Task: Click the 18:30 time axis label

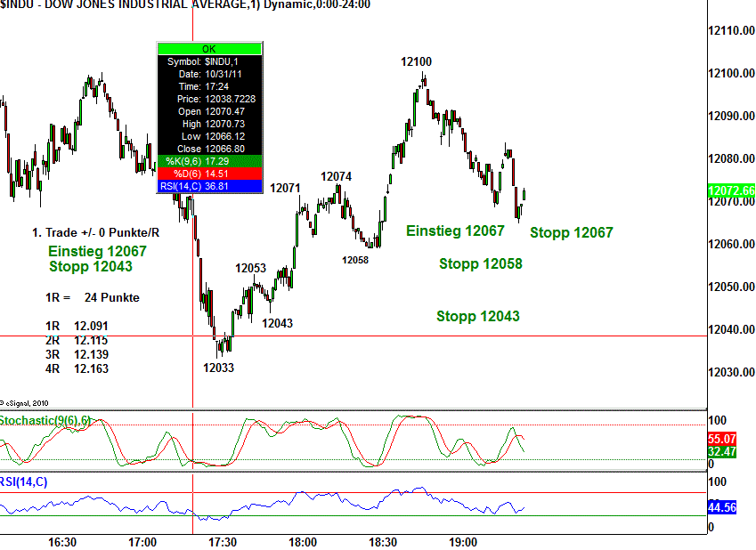Action: pyautogui.click(x=382, y=541)
